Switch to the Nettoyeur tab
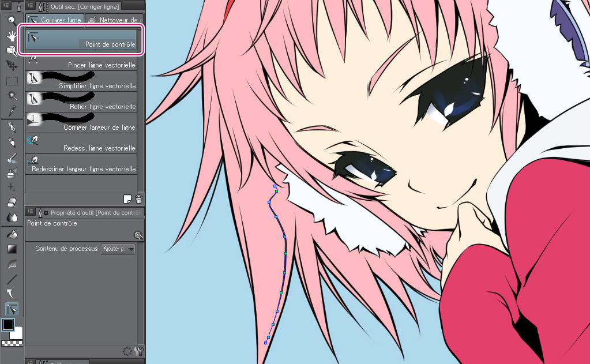Image resolution: width=590 pixels, height=364 pixels. pyautogui.click(x=114, y=20)
